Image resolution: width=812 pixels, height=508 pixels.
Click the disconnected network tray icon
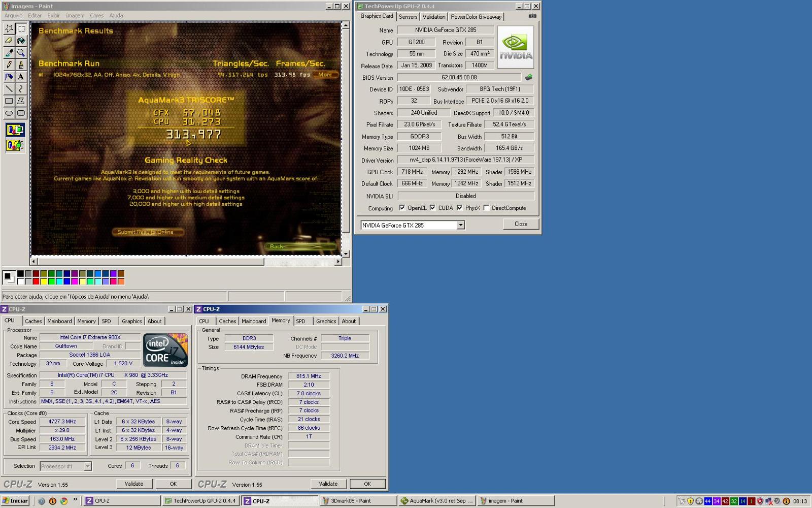point(769,501)
